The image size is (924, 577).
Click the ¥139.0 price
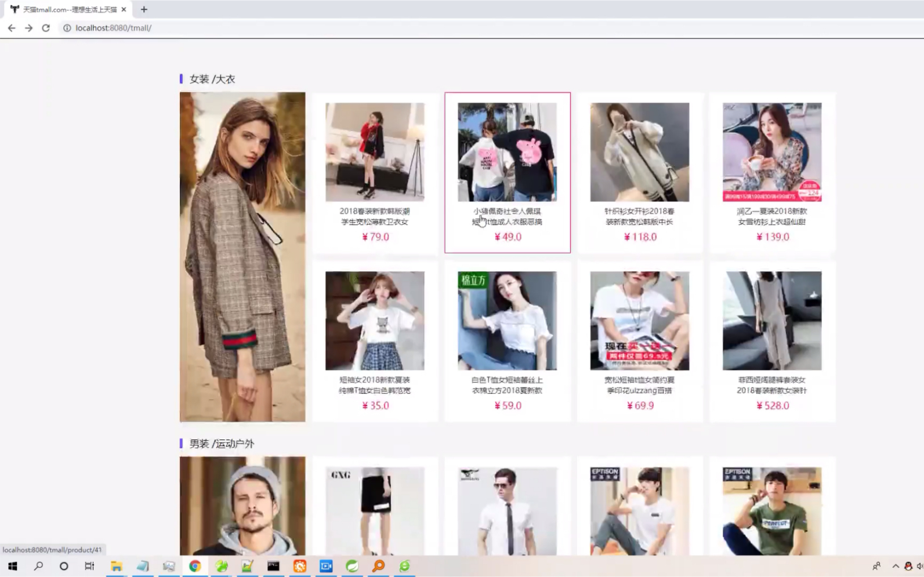(x=773, y=237)
